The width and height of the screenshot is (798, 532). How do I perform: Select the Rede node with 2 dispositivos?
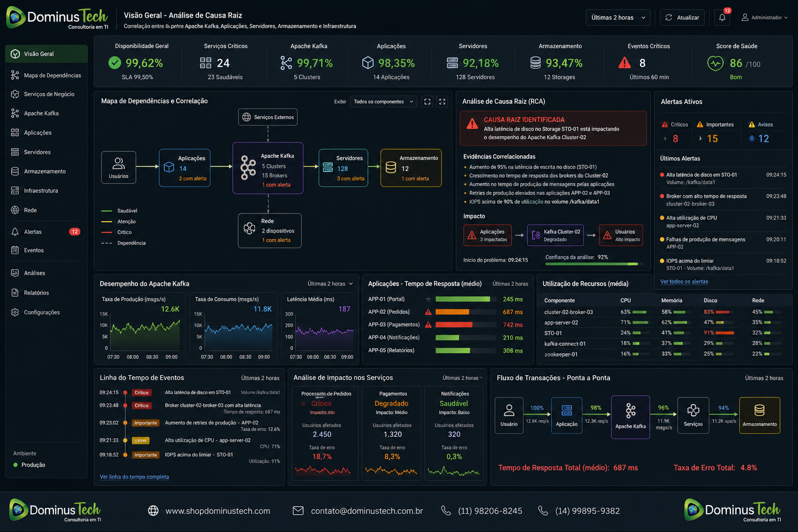pyautogui.click(x=270, y=230)
